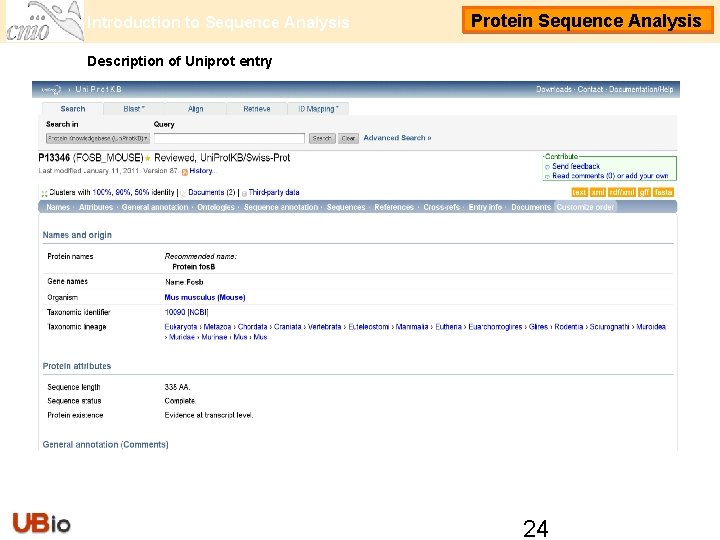Jump to Entry info section
The width and height of the screenshot is (720, 540).
485,207
